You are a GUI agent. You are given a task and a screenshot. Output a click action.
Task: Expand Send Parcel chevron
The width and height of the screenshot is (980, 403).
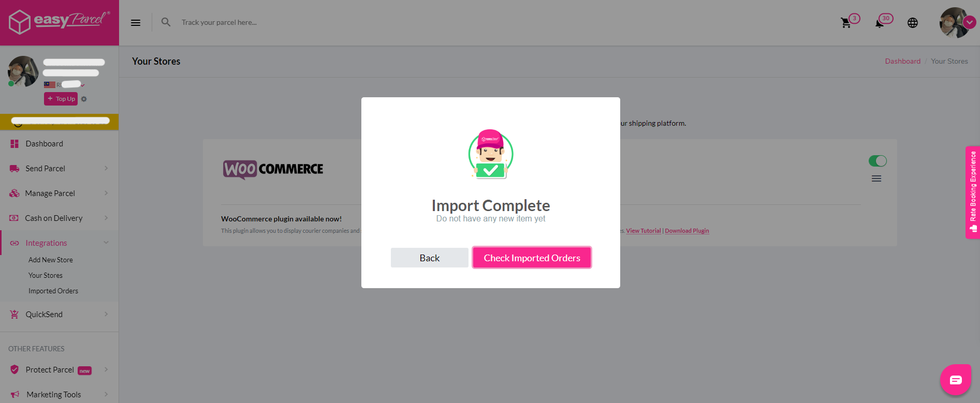pyautogui.click(x=106, y=168)
